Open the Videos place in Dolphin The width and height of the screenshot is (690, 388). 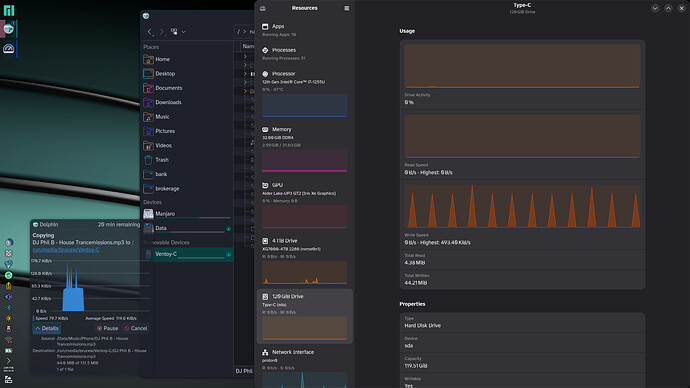187,145
